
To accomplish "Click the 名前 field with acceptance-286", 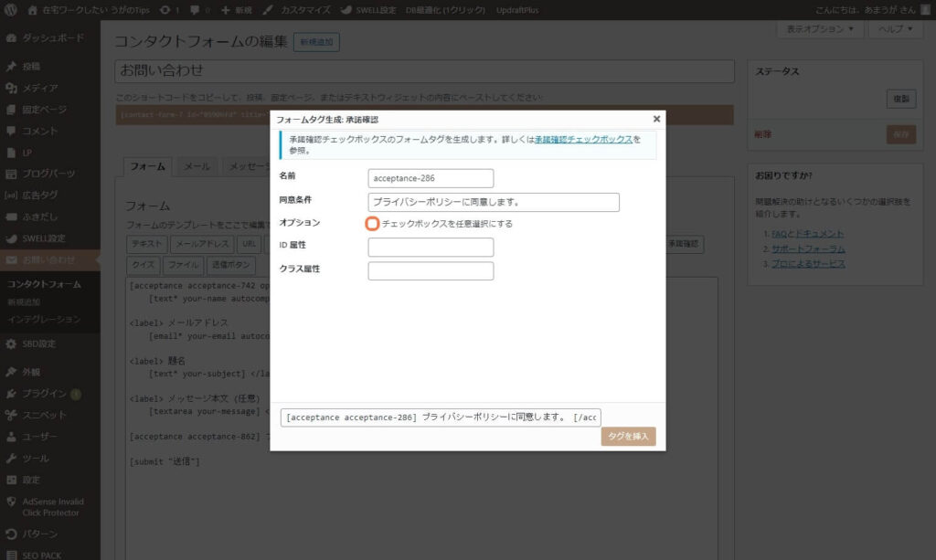I will point(431,178).
